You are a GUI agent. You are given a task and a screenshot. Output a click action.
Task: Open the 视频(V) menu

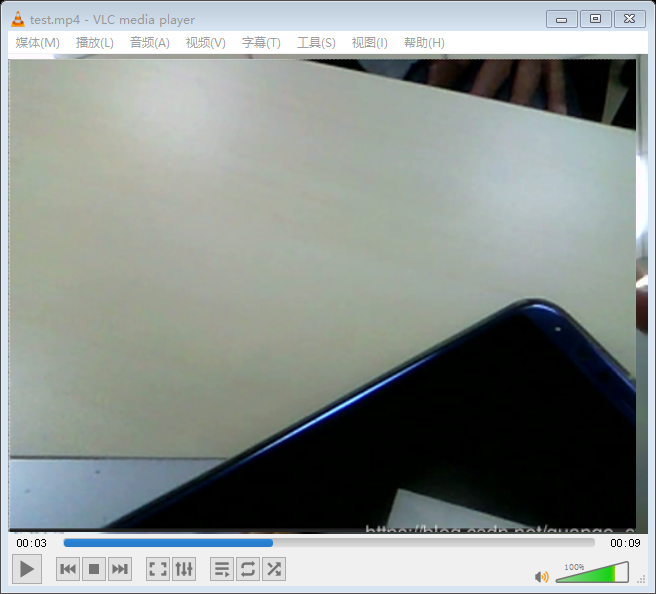205,43
